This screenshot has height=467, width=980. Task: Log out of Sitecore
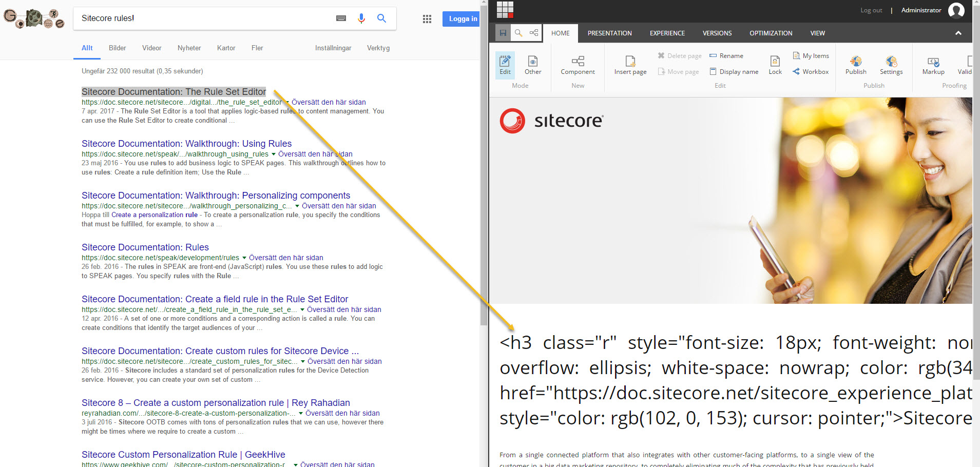[871, 10]
